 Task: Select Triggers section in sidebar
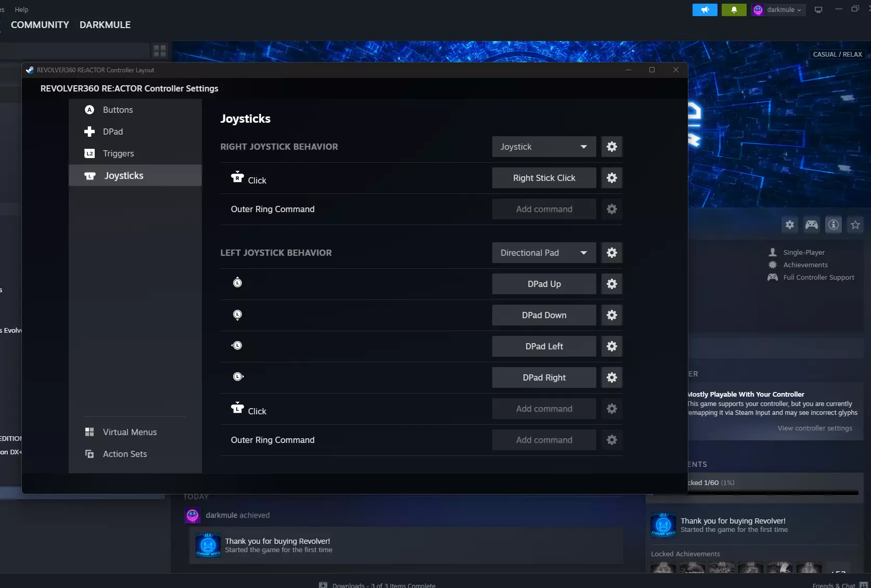135,153
